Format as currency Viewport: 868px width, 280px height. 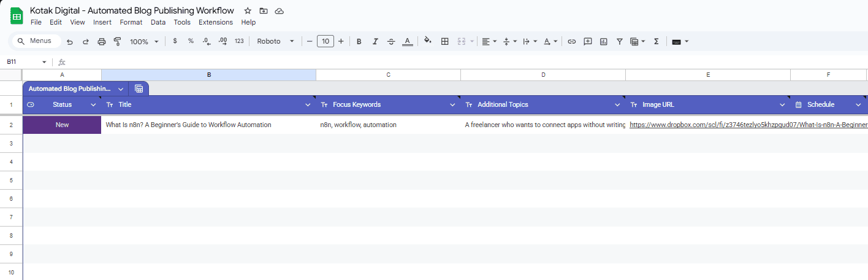pyautogui.click(x=175, y=41)
